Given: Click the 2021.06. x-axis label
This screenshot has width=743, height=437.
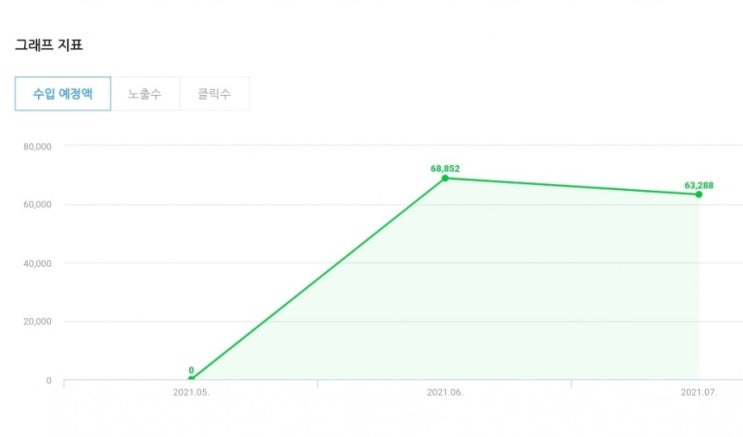Looking at the screenshot, I should (x=445, y=393).
